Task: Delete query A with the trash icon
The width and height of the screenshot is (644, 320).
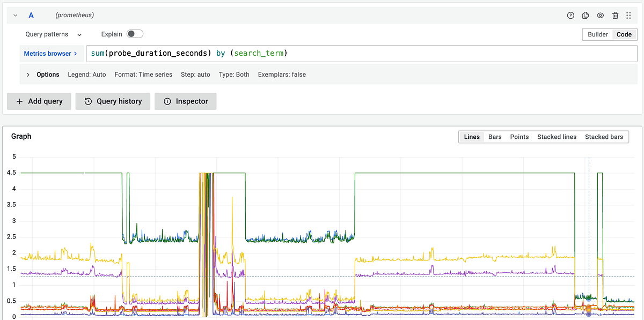Action: click(x=616, y=15)
